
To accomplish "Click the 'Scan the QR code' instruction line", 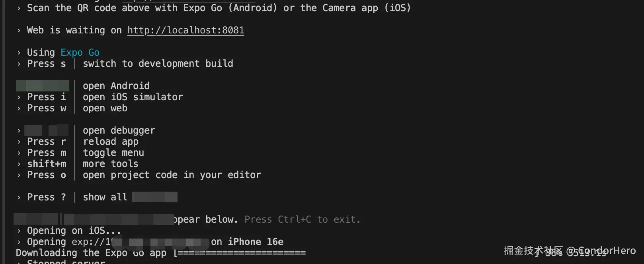I will pyautogui.click(x=219, y=8).
